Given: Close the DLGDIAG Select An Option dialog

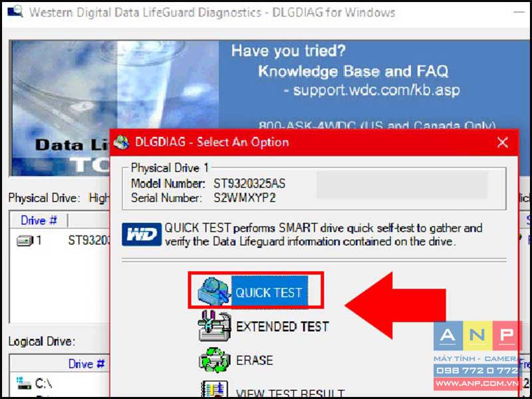Looking at the screenshot, I should point(502,142).
